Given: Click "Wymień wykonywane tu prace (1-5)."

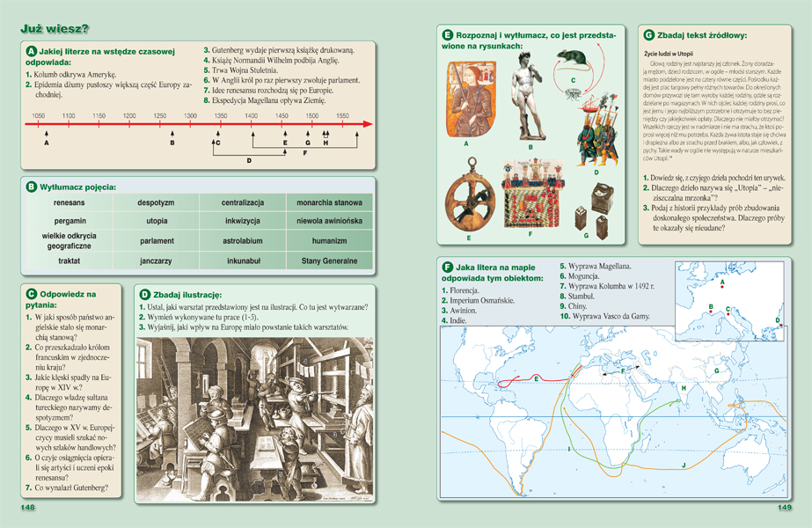Looking at the screenshot, I should [202, 317].
